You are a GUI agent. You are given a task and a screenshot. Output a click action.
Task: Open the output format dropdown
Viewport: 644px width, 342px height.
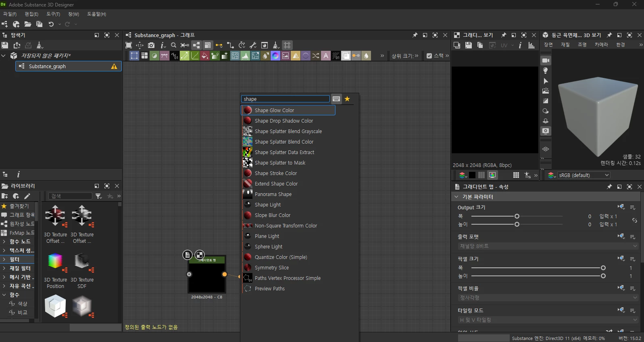coord(548,246)
